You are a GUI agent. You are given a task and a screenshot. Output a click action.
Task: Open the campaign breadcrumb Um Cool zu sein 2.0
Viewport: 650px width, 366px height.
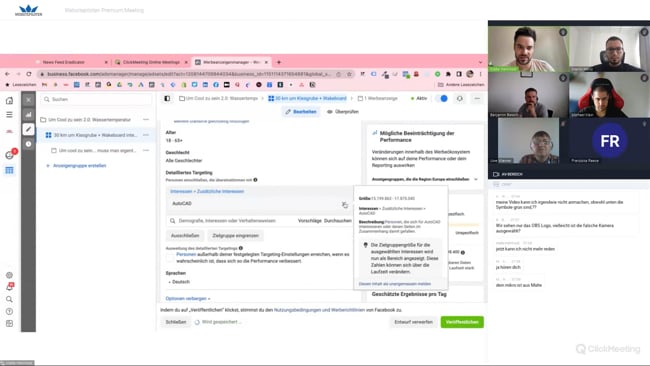tap(218, 99)
